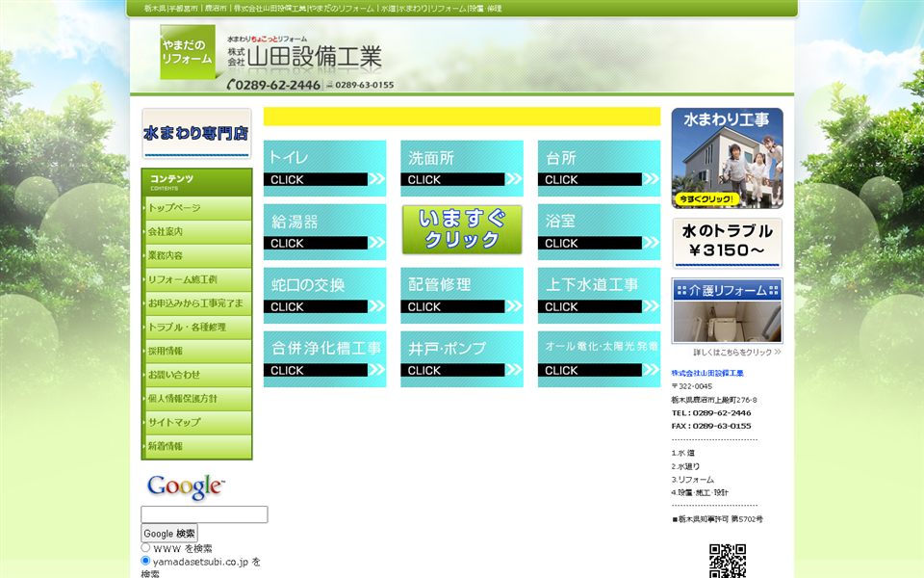Viewport: 924px width, 578px height.
Task: Open the 浴室 service tile
Action: click(600, 232)
